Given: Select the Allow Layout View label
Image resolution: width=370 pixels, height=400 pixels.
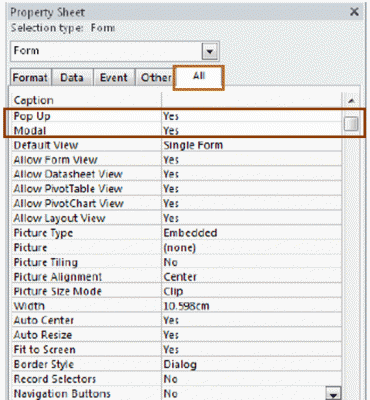Looking at the screenshot, I should [59, 218].
